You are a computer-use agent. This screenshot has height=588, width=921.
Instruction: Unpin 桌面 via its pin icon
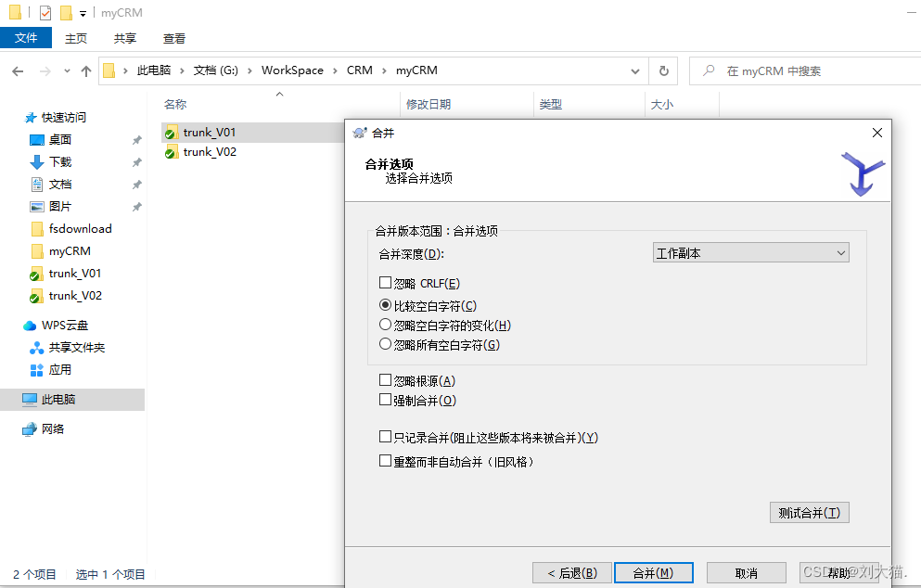click(137, 140)
